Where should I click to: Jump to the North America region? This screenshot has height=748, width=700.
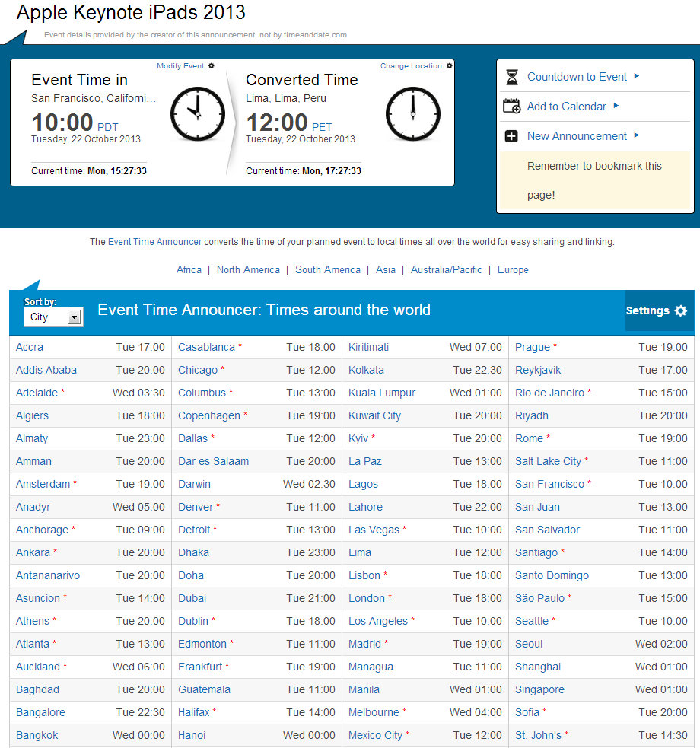(248, 270)
